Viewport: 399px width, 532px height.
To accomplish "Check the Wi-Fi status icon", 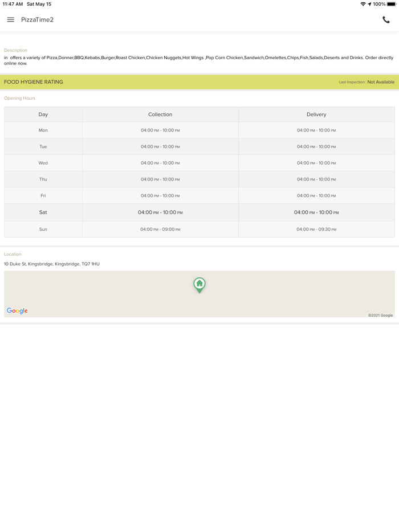I will (363, 4).
